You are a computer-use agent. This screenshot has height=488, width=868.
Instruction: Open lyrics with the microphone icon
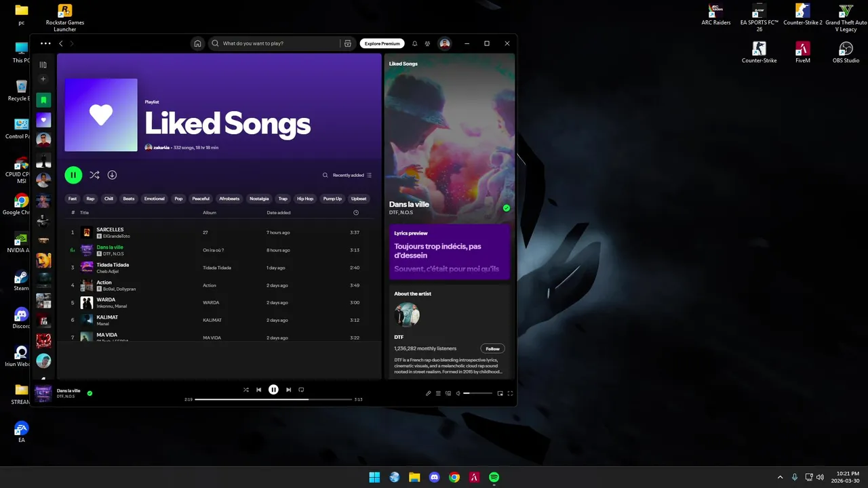tap(428, 393)
